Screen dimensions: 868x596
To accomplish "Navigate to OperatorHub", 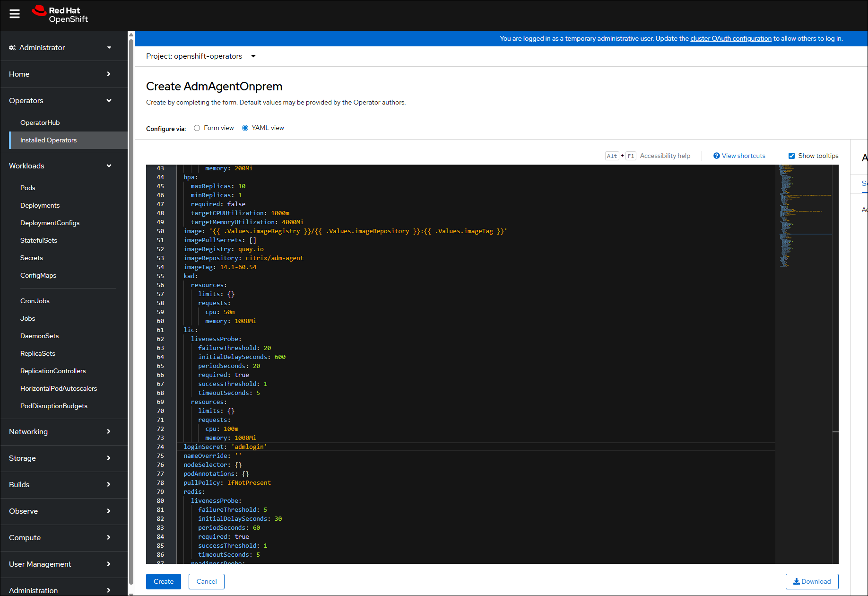I will 40,123.
